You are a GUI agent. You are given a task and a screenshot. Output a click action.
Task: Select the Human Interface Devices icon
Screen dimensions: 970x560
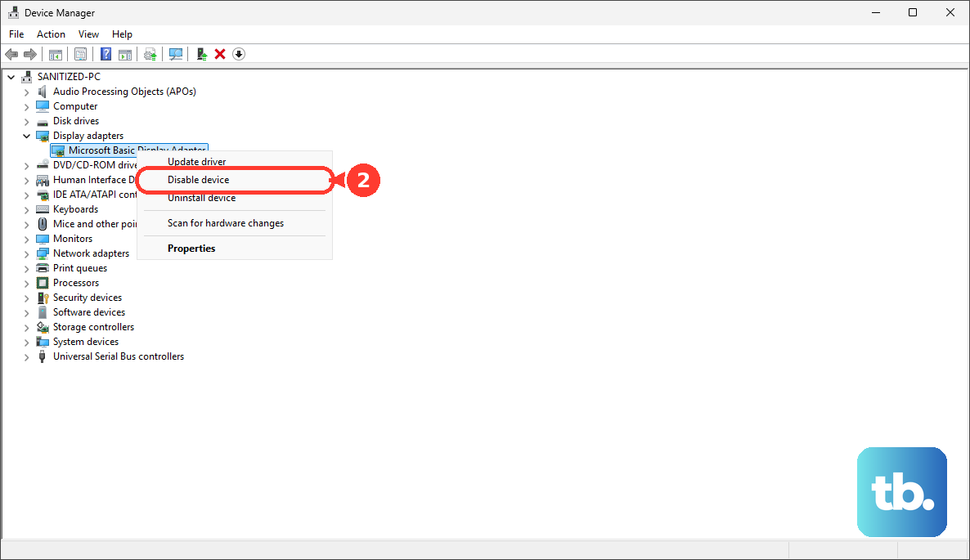(x=42, y=180)
